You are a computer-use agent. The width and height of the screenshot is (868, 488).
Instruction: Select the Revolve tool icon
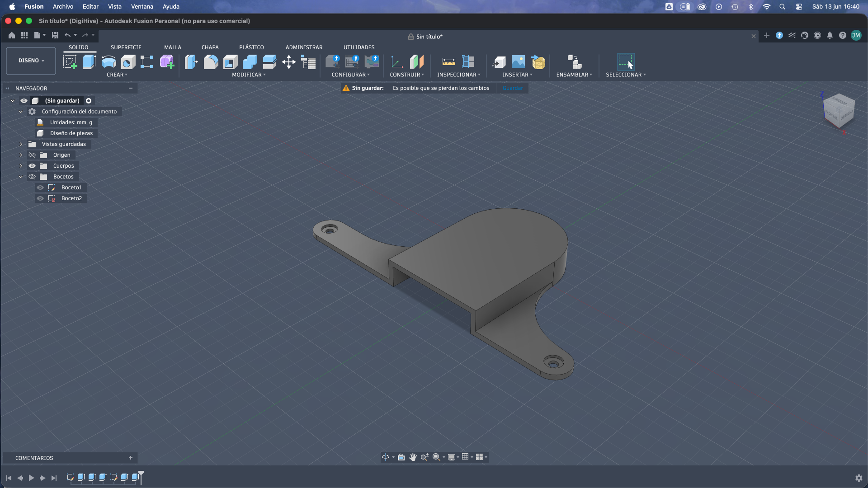click(108, 62)
